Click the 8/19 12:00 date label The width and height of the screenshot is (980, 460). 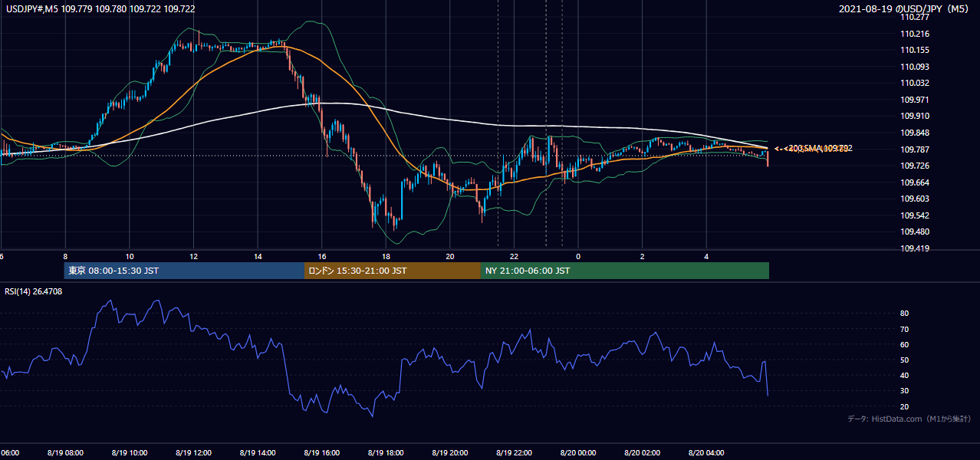coord(193,452)
